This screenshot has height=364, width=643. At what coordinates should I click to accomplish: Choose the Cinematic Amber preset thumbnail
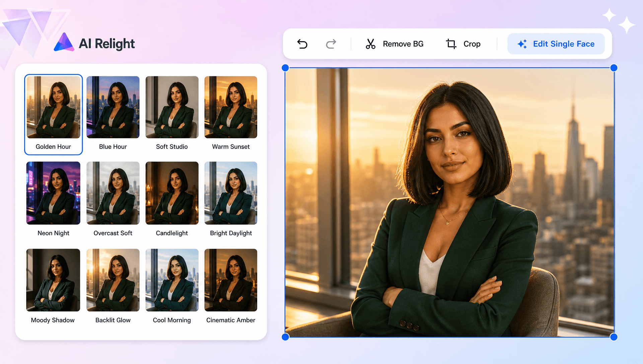231,280
